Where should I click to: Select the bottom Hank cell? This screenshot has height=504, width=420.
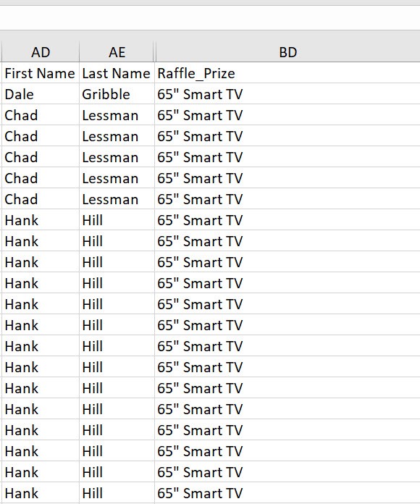41,492
